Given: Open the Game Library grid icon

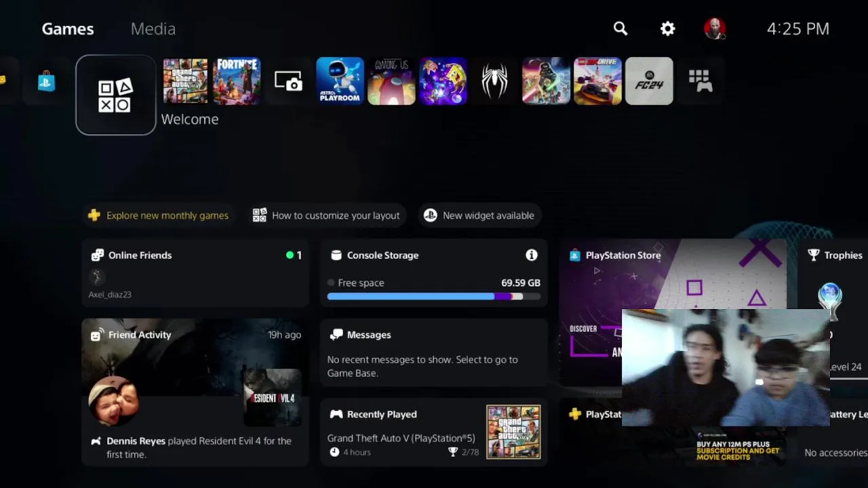Looking at the screenshot, I should click(701, 81).
